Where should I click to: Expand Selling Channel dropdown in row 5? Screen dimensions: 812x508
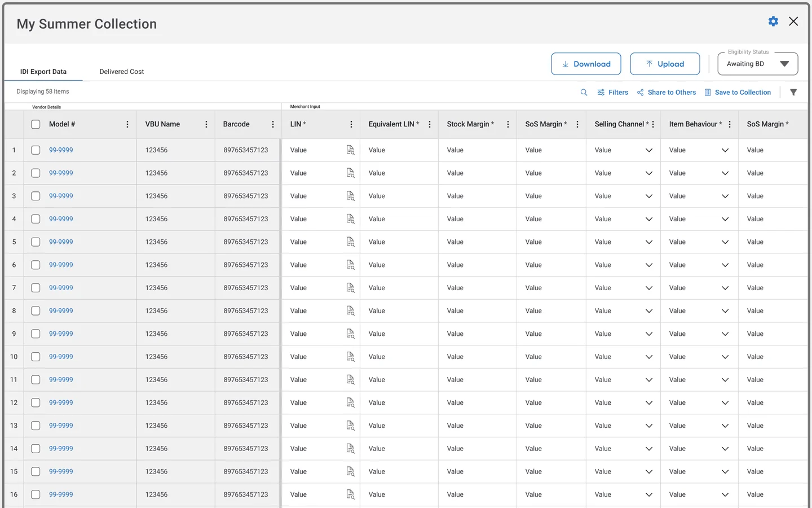point(649,242)
